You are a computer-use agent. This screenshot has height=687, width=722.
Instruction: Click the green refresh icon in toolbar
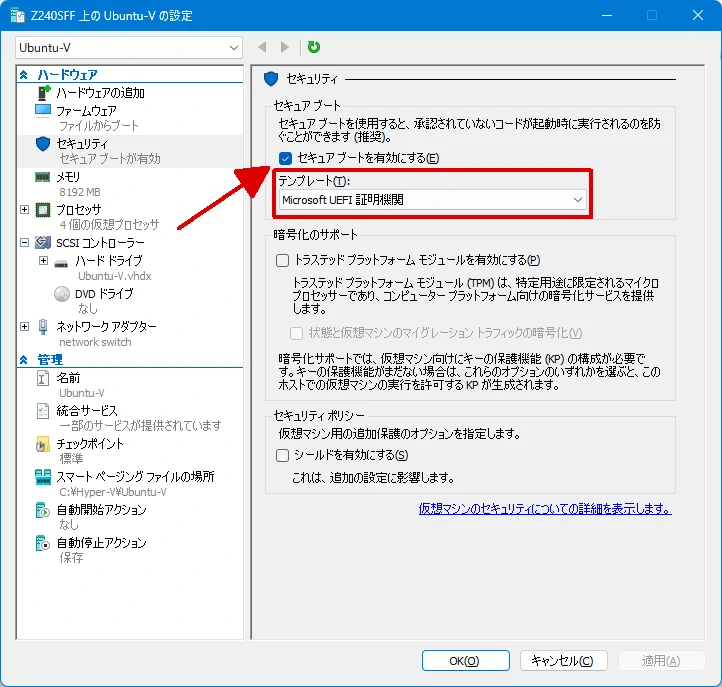point(314,47)
